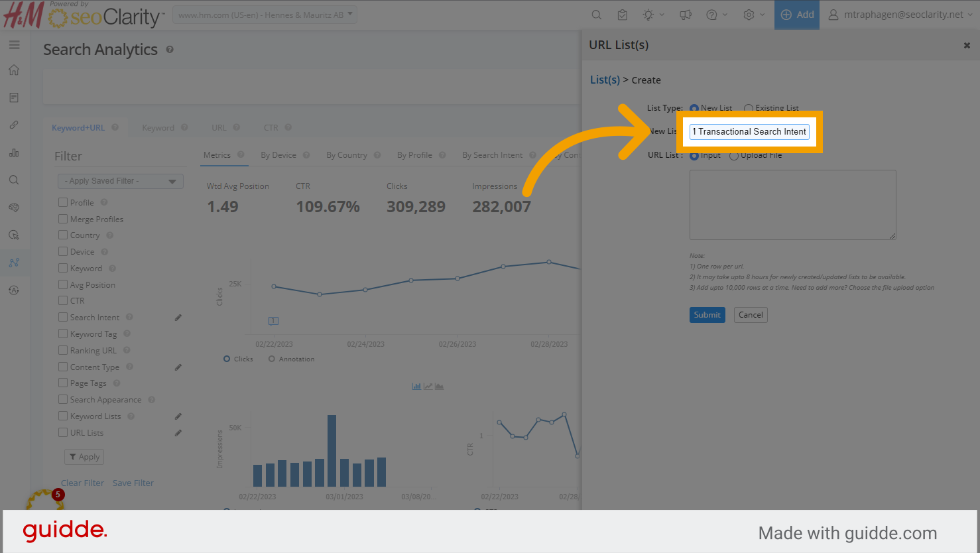Switch to area chart view icon
Screen dimensions: 980x553
point(439,386)
